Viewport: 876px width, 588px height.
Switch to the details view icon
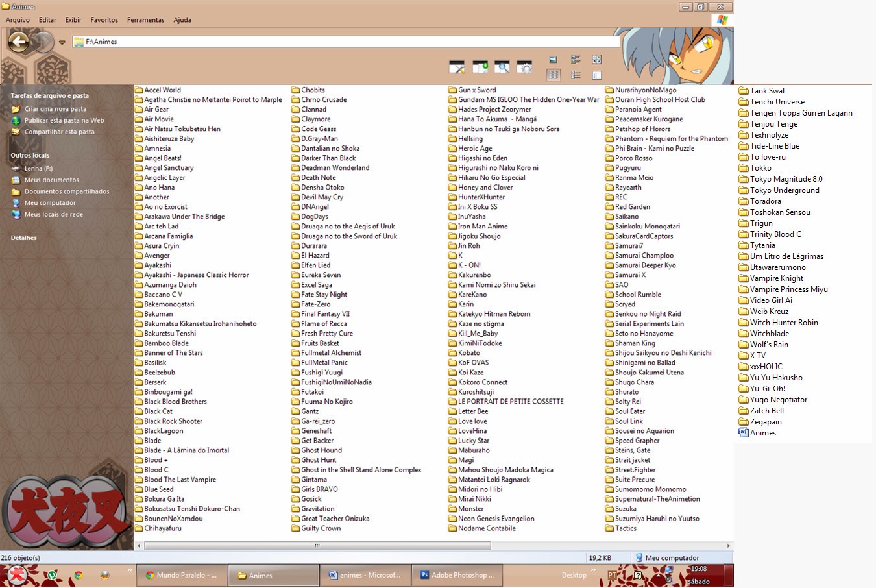pyautogui.click(x=575, y=75)
